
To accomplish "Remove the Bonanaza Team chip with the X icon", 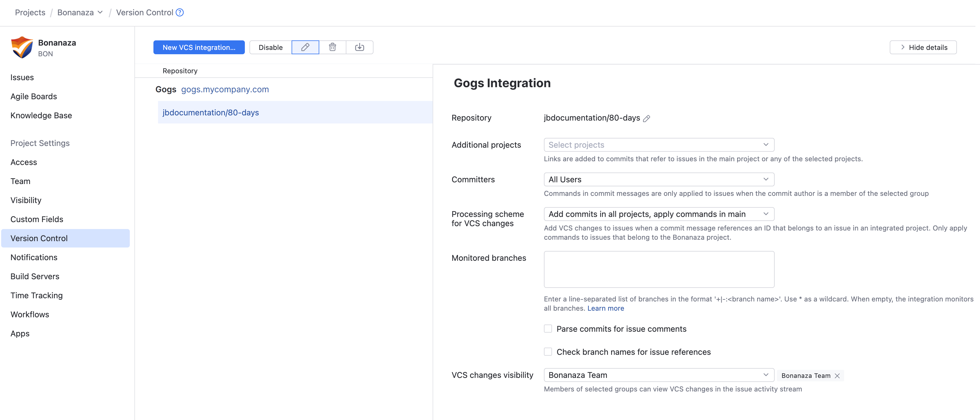I will click(x=837, y=376).
